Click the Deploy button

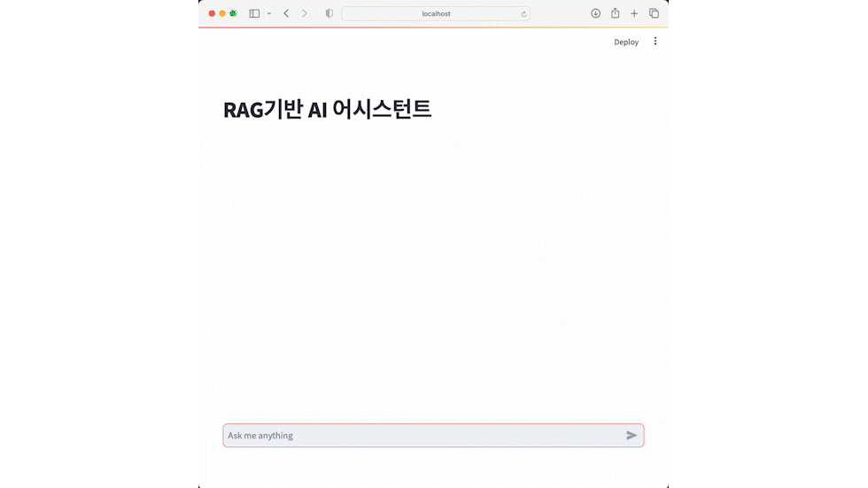pos(626,42)
